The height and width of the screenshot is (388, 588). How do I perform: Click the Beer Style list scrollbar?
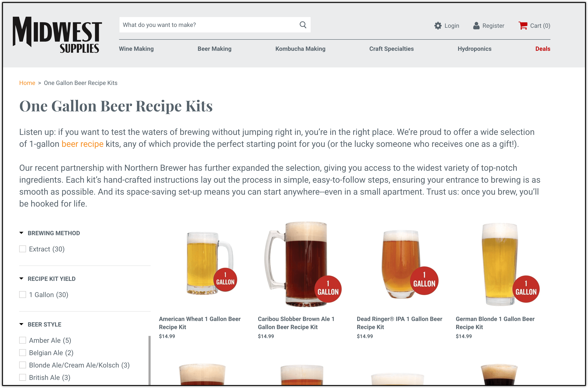[149, 360]
